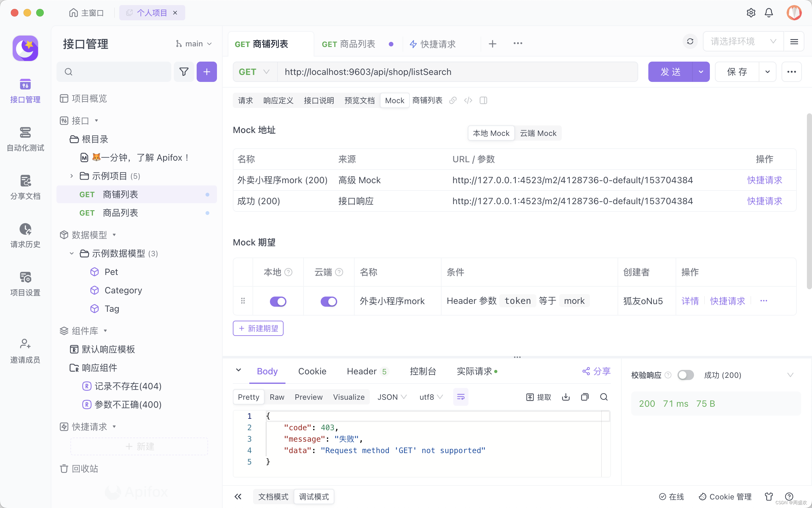Click the Apifox logo icon in sidebar
Viewport: 812px width, 508px height.
(x=25, y=48)
